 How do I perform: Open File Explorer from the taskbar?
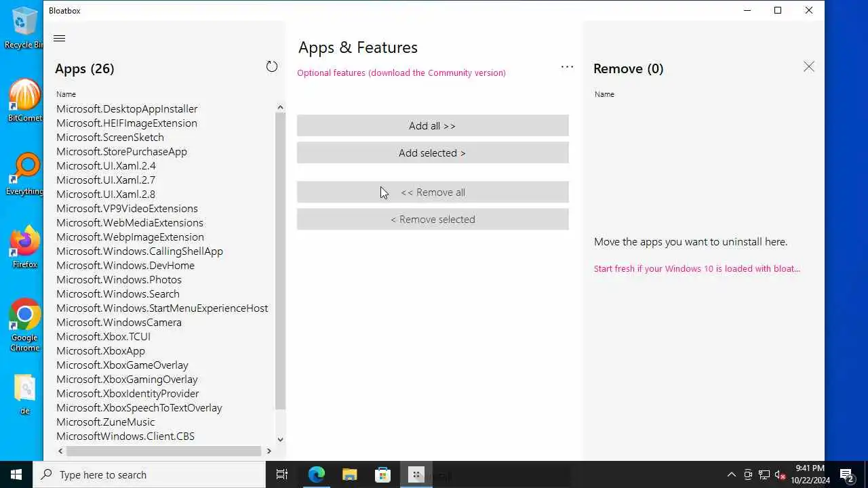(349, 474)
